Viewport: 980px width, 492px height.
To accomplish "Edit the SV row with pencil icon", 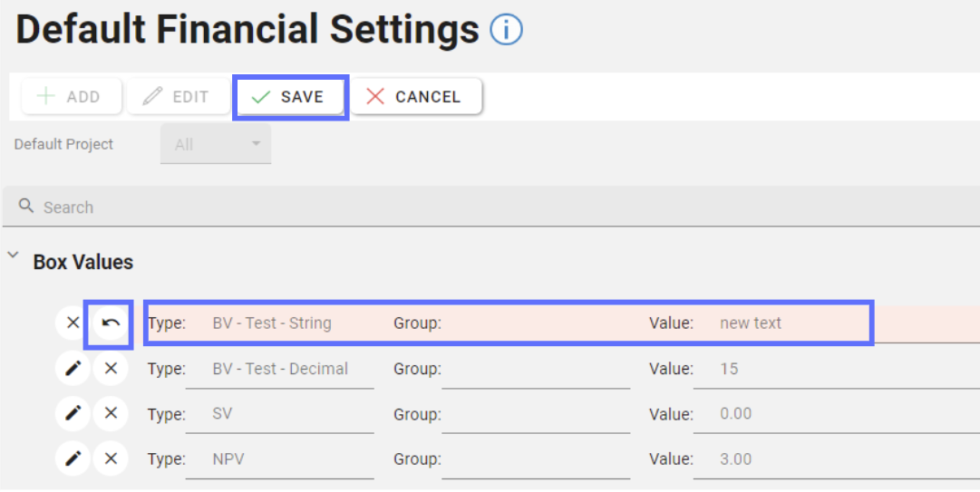I will tap(73, 414).
